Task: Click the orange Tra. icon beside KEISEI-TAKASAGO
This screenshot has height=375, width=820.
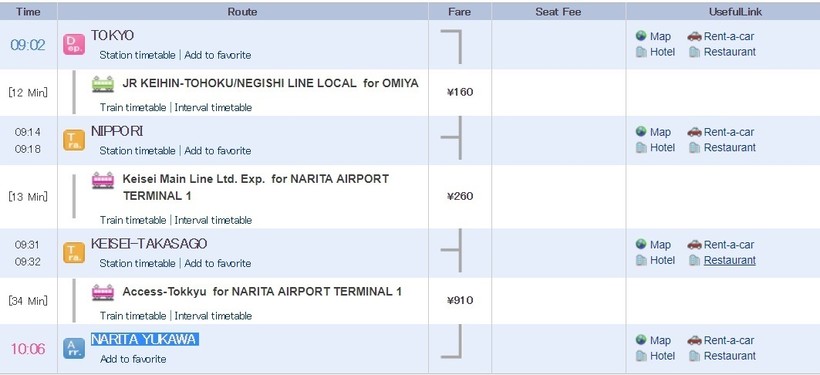Action: [x=74, y=253]
